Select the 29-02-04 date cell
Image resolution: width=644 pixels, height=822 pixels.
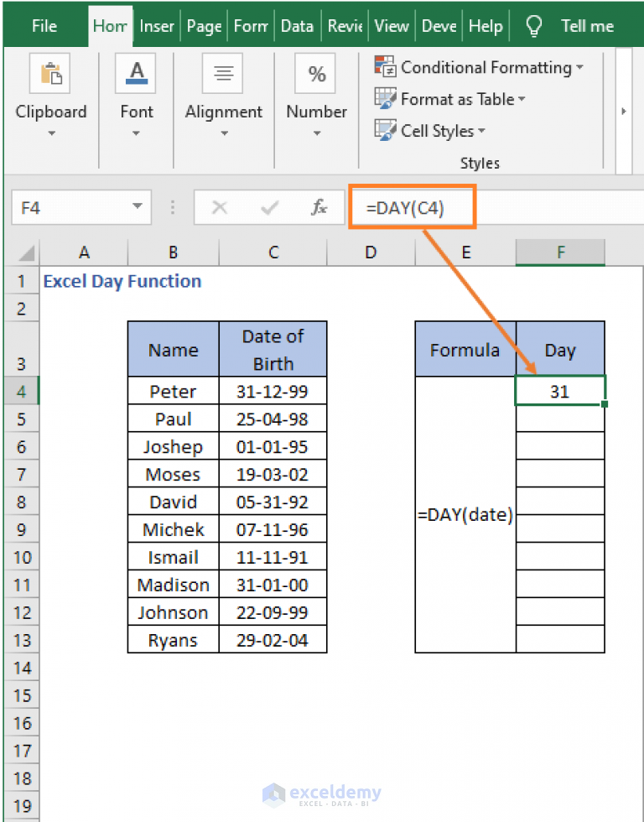[x=273, y=640]
